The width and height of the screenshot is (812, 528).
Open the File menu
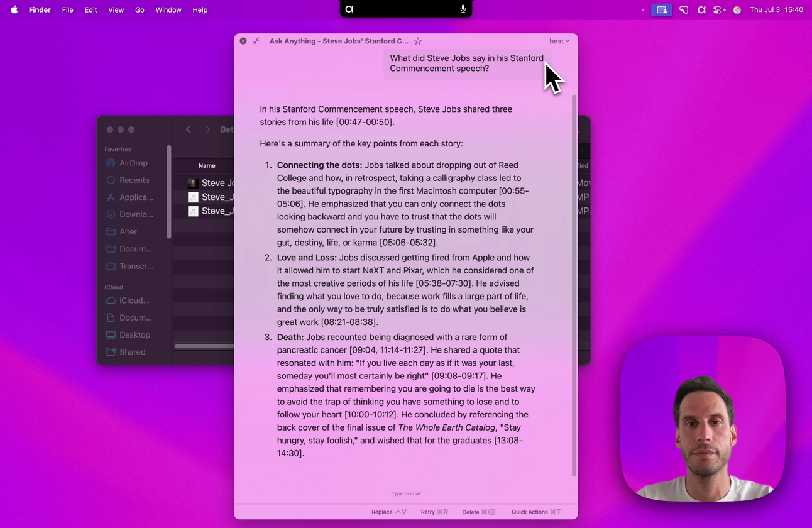pyautogui.click(x=67, y=9)
